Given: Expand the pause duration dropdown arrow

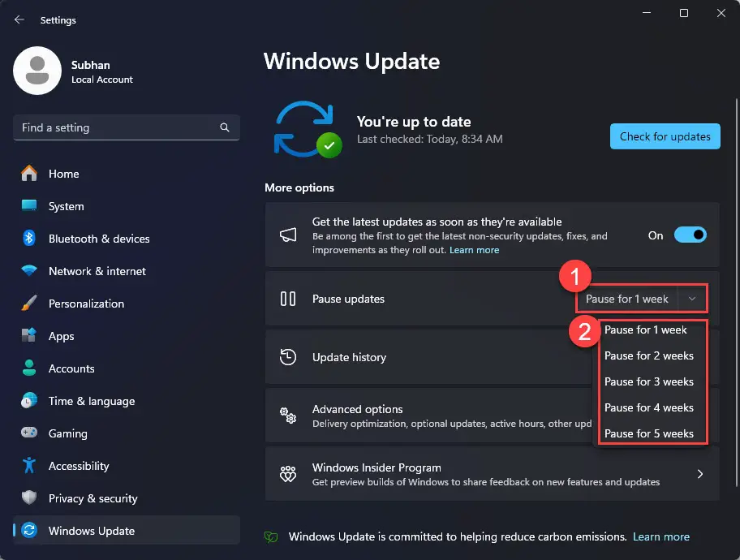Looking at the screenshot, I should pos(692,299).
